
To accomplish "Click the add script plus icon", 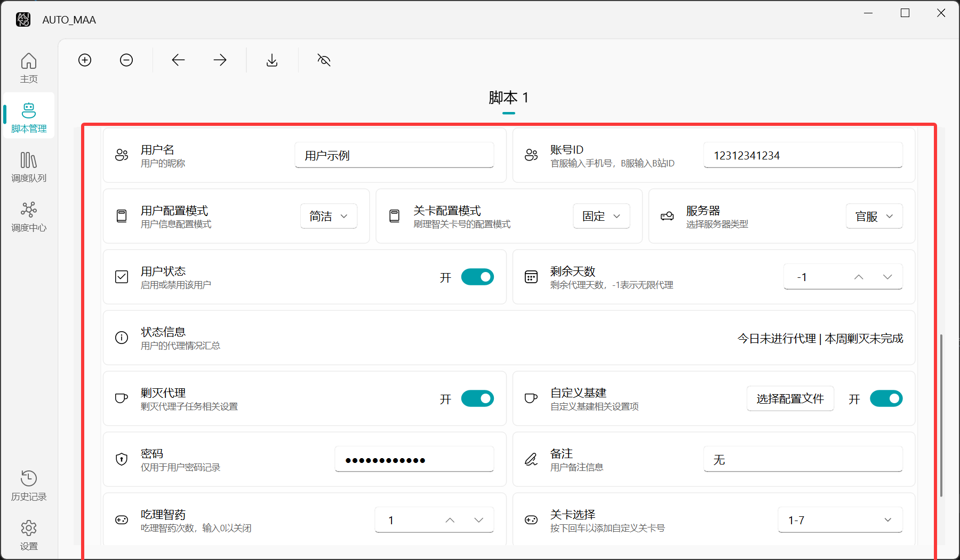I will click(85, 60).
